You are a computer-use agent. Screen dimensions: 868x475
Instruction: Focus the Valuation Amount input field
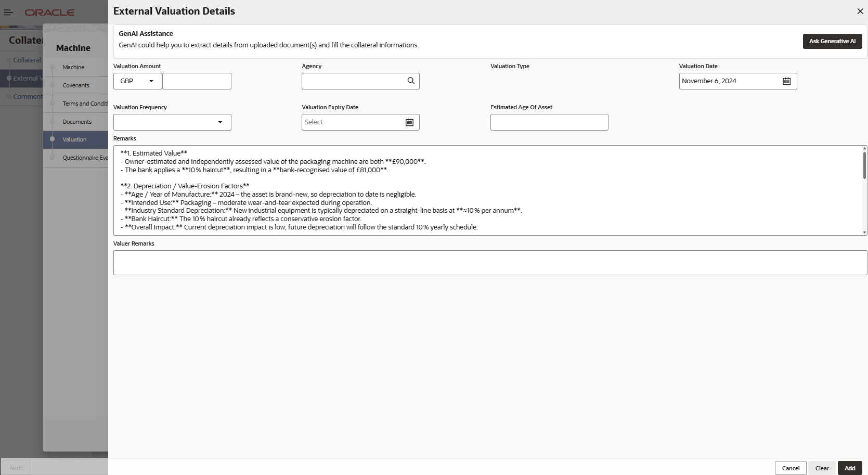[x=197, y=81]
